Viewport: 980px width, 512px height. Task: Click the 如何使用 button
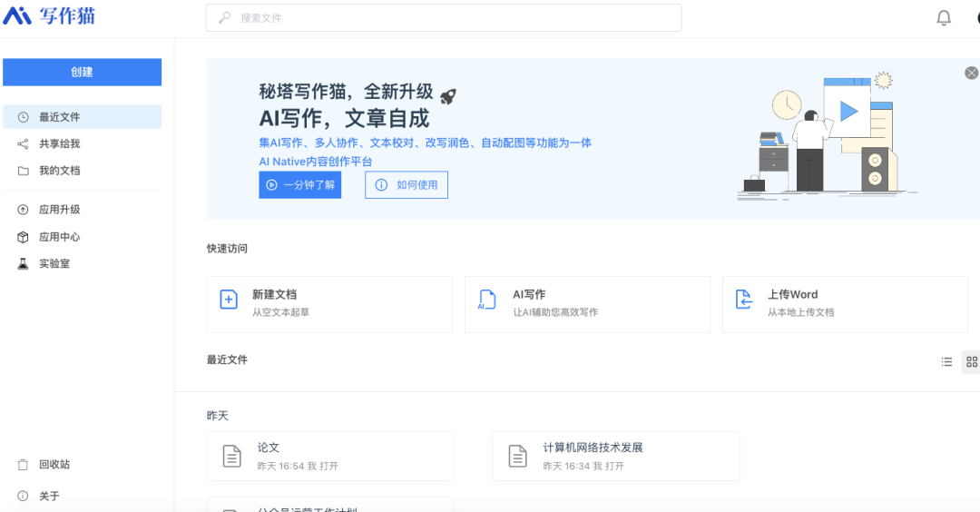[407, 185]
